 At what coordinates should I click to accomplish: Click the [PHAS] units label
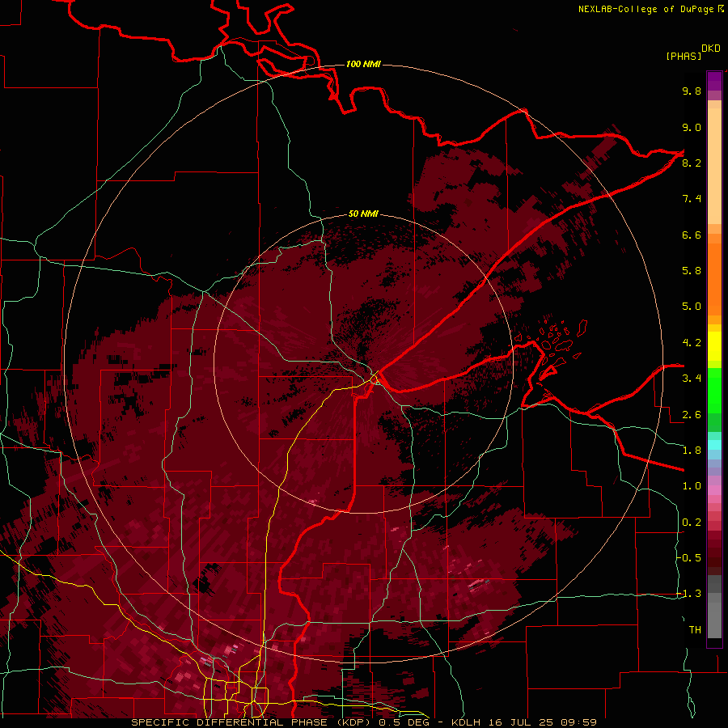[x=684, y=56]
